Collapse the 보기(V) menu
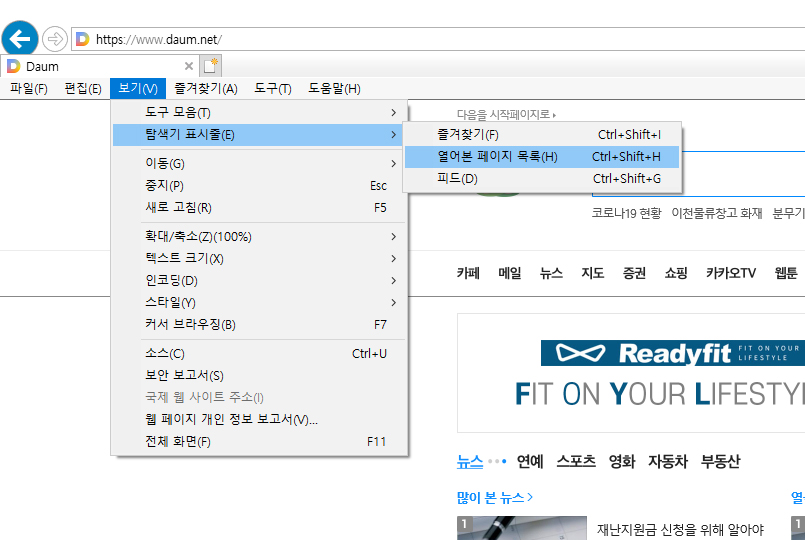 coord(138,88)
